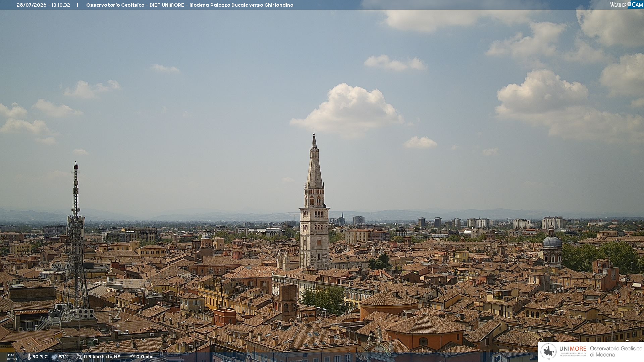Image resolution: width=644 pixels, height=362 pixels.
Task: Click the UNIMORE wordmark in the bottom banner
Action: tap(573, 349)
